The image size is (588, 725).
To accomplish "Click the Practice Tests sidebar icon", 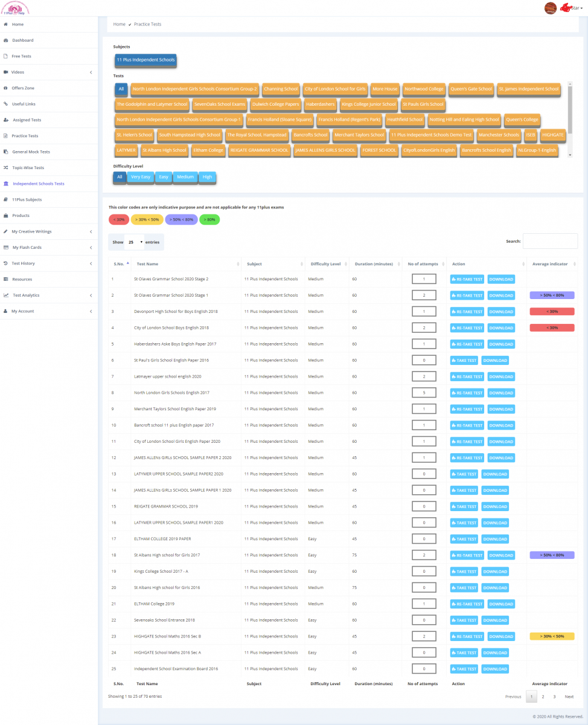I will [6, 136].
